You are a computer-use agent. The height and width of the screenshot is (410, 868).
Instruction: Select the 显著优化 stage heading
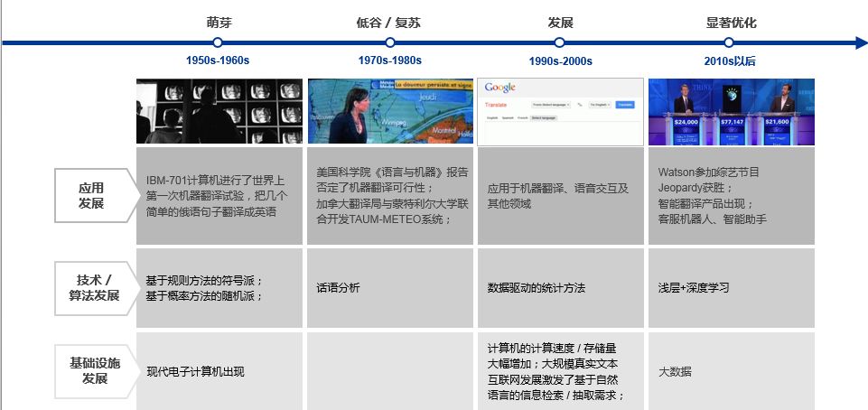(x=731, y=23)
